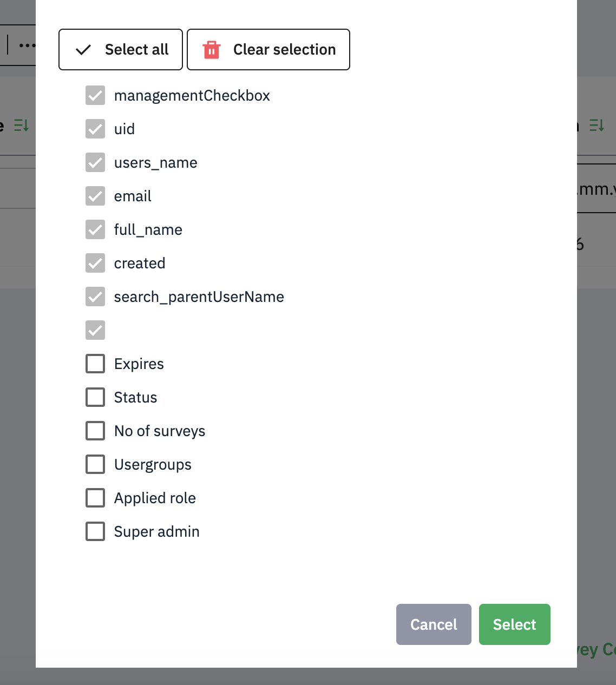Enable the Usergroups column checkbox

click(95, 464)
